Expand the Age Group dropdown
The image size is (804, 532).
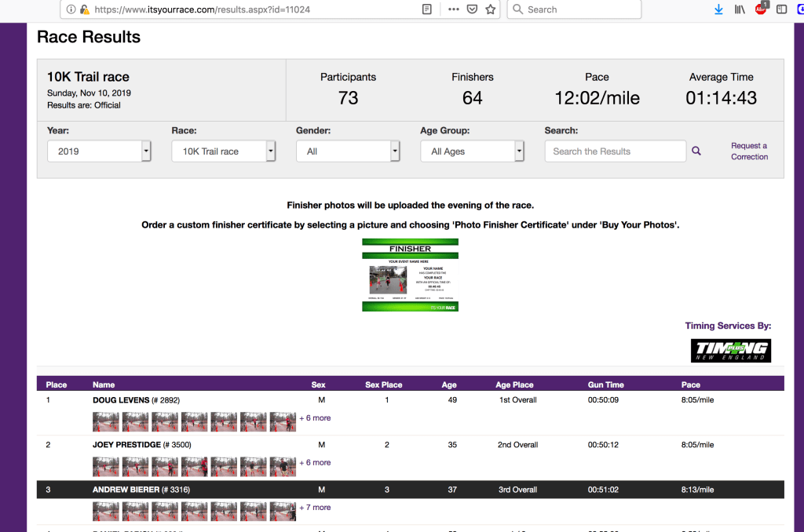coord(472,151)
